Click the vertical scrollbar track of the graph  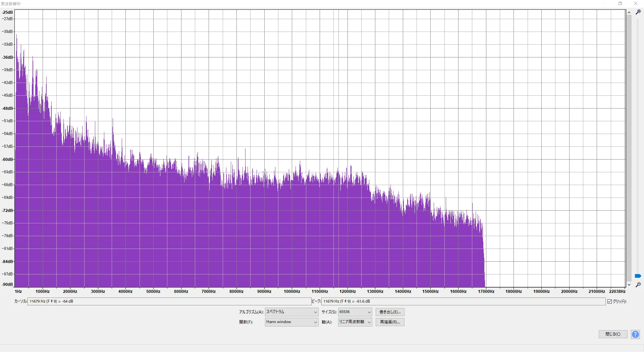pos(629,148)
